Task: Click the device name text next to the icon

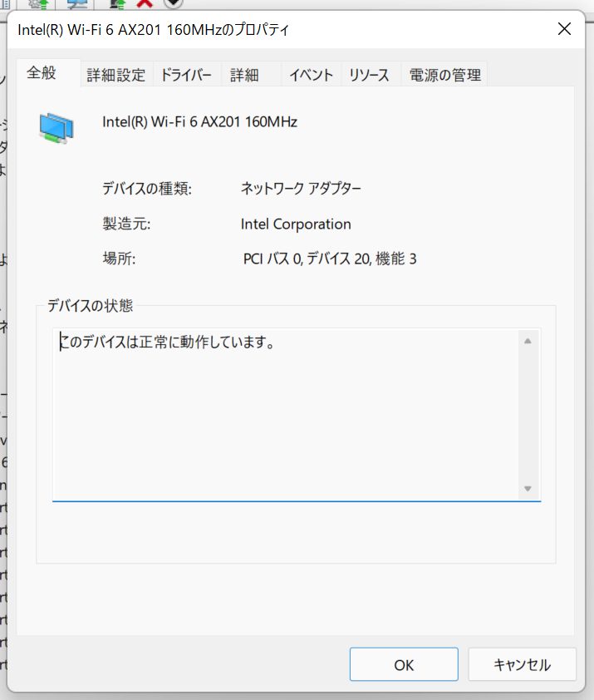Action: (x=200, y=122)
